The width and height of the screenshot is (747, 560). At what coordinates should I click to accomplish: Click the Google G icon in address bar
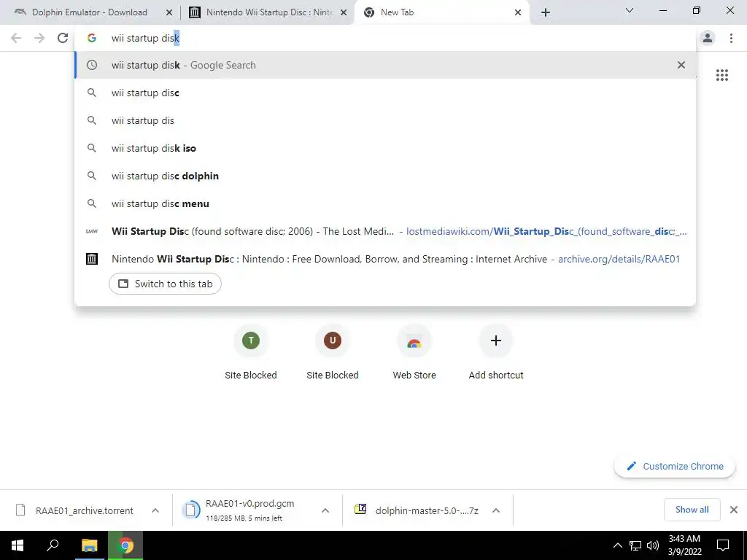[x=92, y=38]
